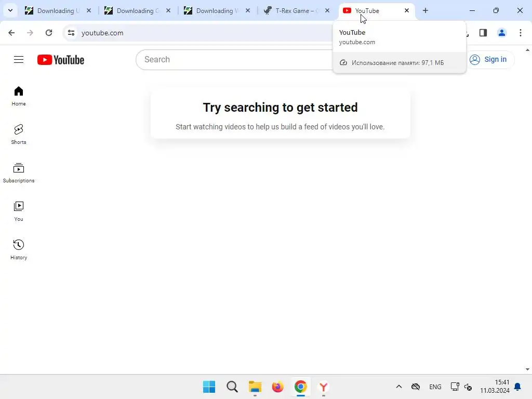Screen dimensions: 532x399
Task: Close the third Downloading tab
Action: pos(248,10)
